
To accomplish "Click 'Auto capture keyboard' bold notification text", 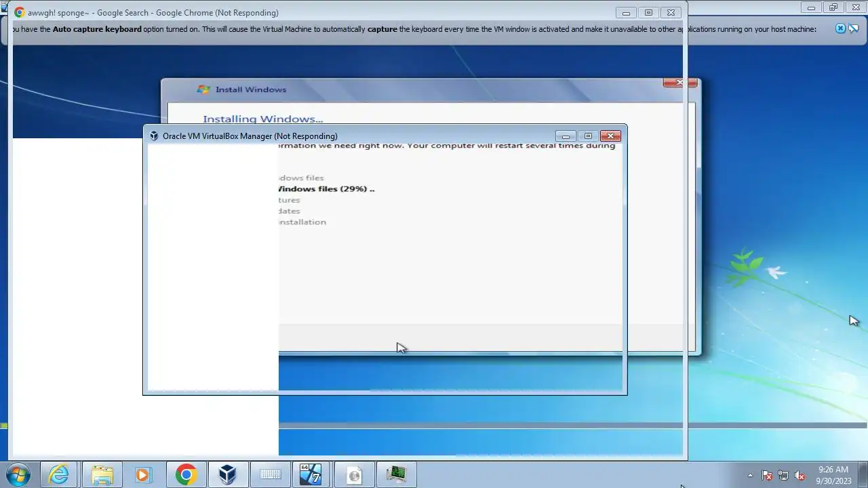I will 97,29.
